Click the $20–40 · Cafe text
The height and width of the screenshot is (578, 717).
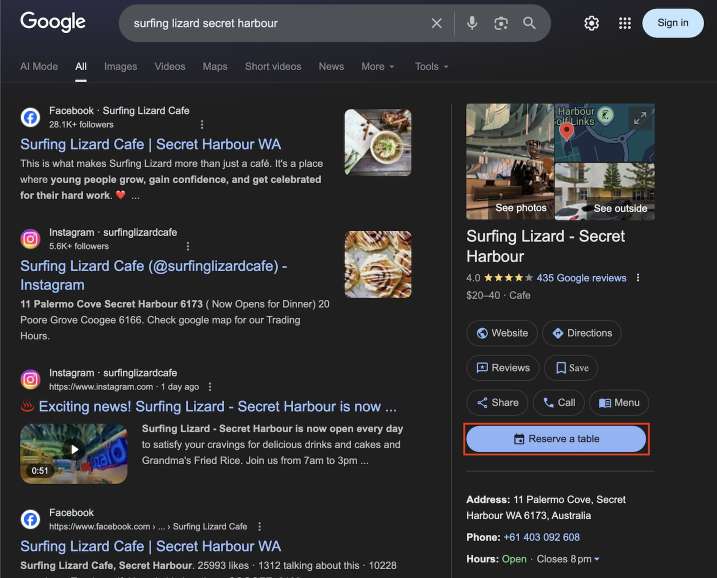tap(498, 295)
